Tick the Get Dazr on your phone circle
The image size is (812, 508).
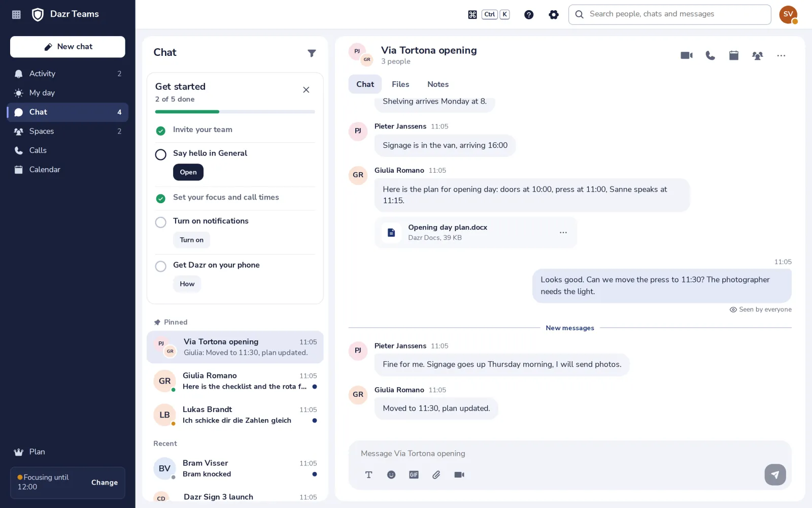160,266
